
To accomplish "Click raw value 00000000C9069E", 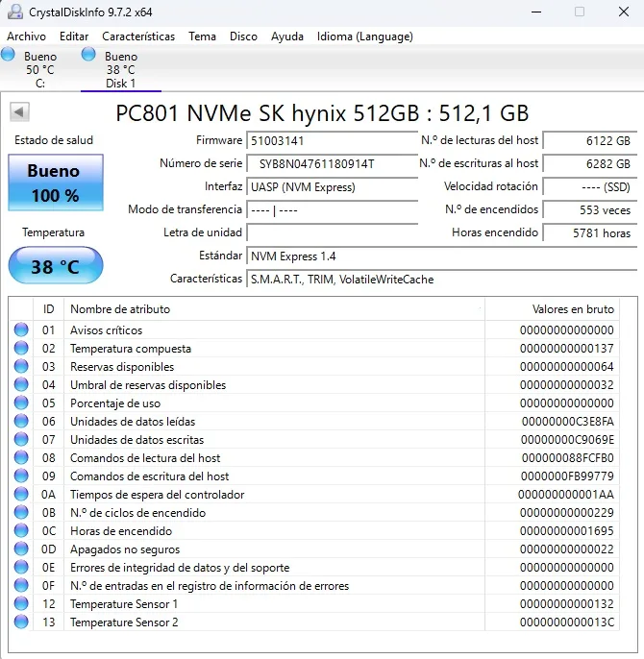I will coord(567,440).
